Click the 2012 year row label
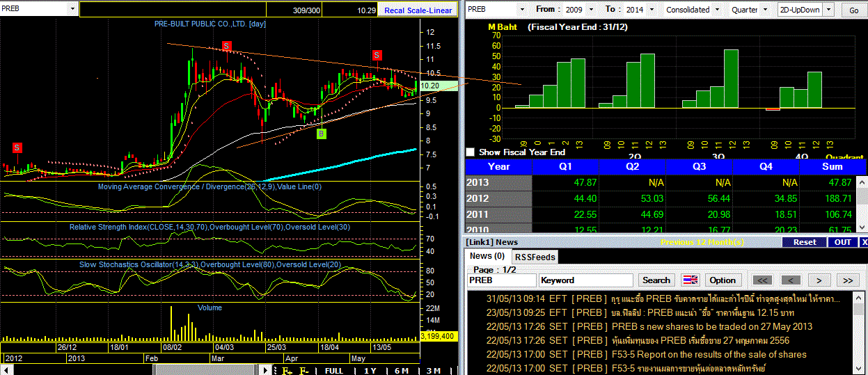The image size is (868, 375). point(498,198)
